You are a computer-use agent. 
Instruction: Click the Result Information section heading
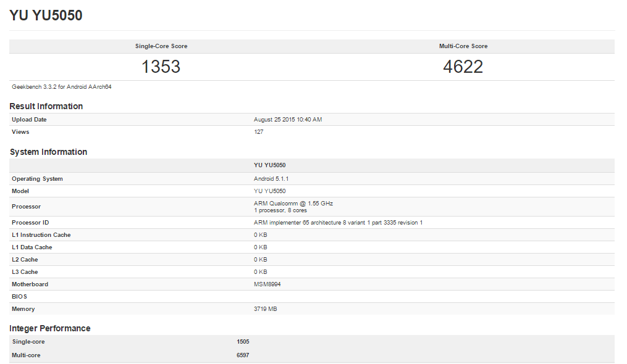coord(46,106)
